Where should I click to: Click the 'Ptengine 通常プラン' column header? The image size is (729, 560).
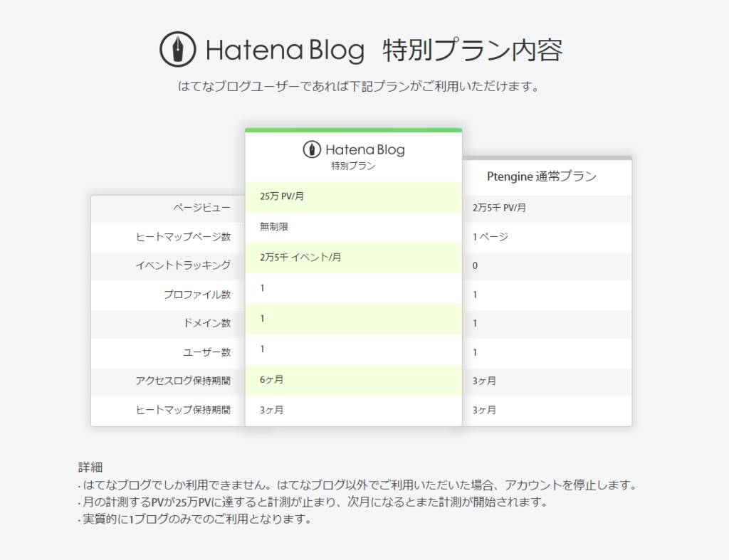click(542, 176)
